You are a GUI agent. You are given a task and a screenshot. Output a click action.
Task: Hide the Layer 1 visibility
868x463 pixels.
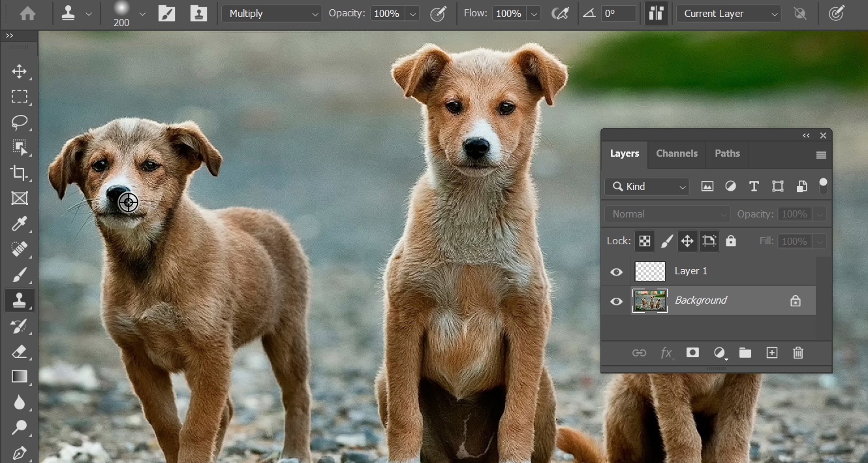pos(616,272)
